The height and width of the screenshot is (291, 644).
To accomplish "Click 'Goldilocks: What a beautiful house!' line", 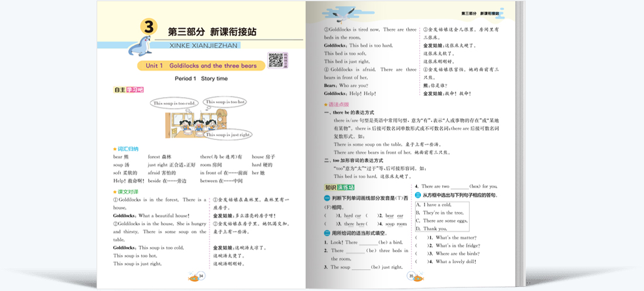I will [151, 216].
